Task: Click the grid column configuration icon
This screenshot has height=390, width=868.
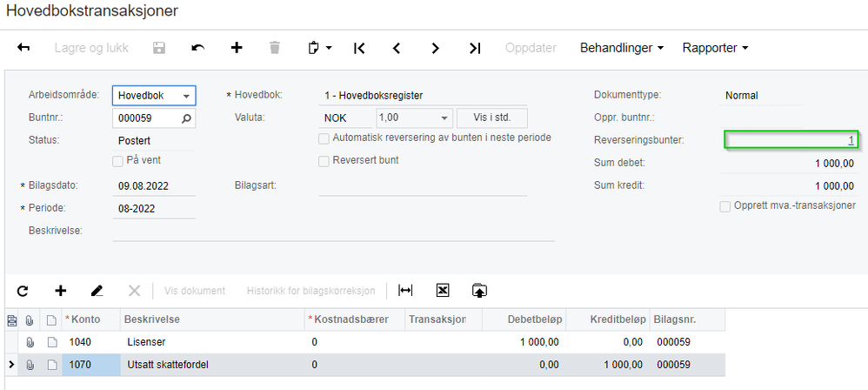Action: (11, 319)
